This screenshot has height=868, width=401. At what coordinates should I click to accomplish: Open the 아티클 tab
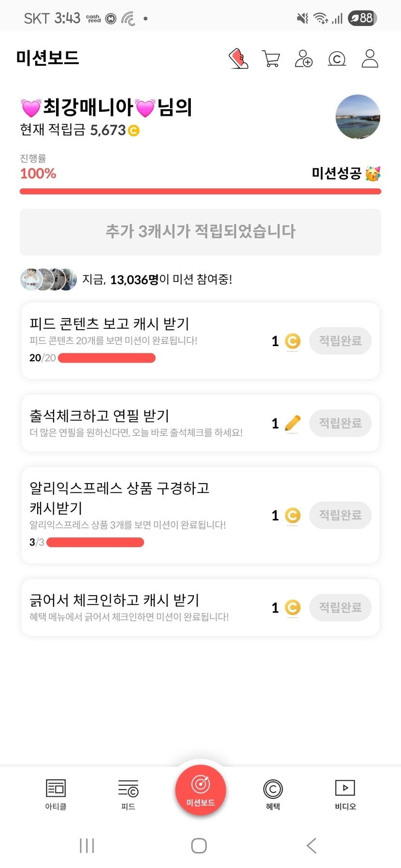click(x=56, y=794)
